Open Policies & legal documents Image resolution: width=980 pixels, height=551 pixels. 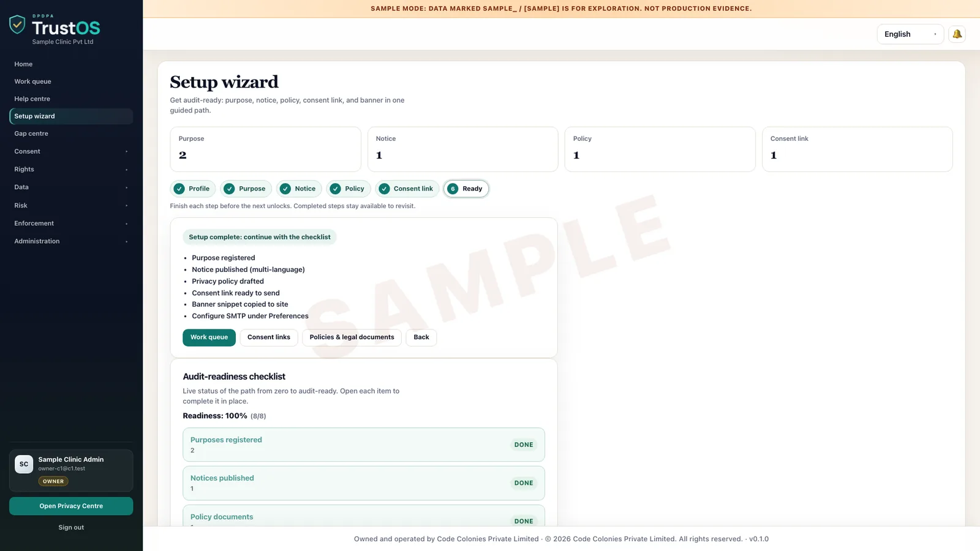click(x=352, y=337)
